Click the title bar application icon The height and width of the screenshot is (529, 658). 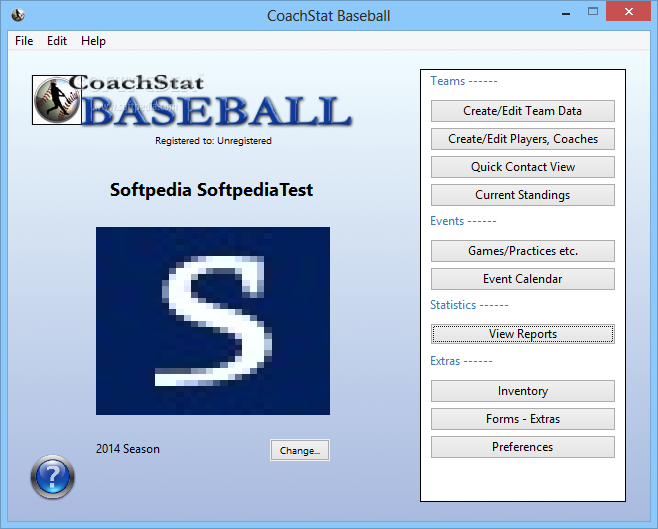(18, 16)
